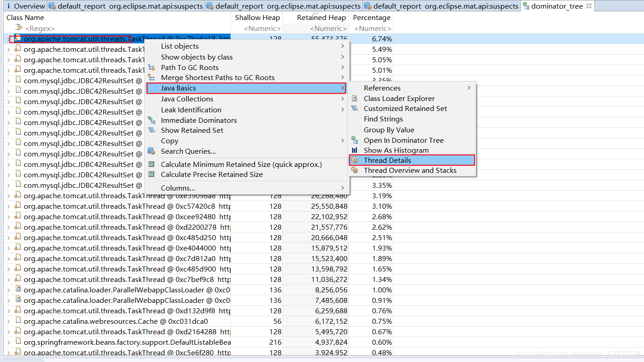Screen dimensions: 644x362
Task: Expand the TaskThread @ 0xc485d250 row
Action: 8,238
